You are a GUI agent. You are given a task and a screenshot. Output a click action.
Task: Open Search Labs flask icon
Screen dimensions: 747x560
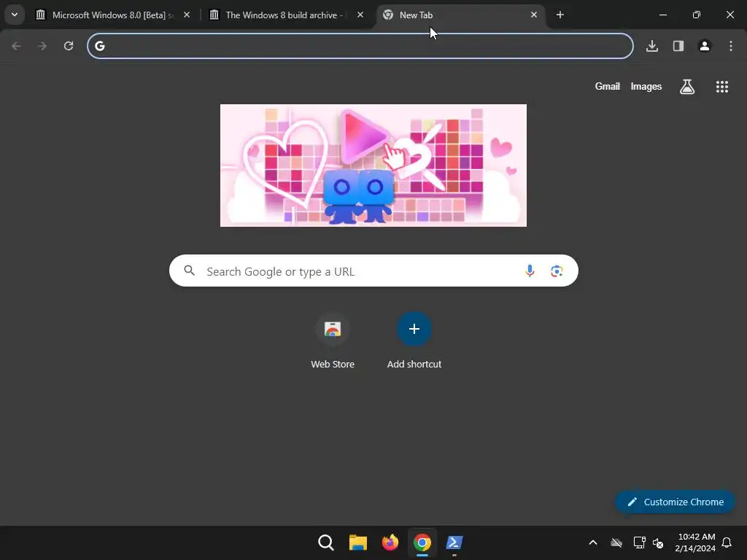click(687, 87)
